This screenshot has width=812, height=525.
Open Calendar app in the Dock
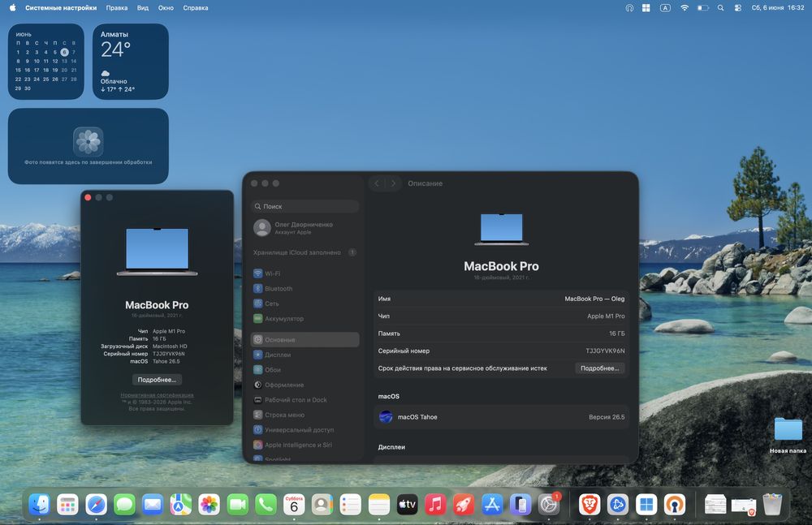coord(294,504)
